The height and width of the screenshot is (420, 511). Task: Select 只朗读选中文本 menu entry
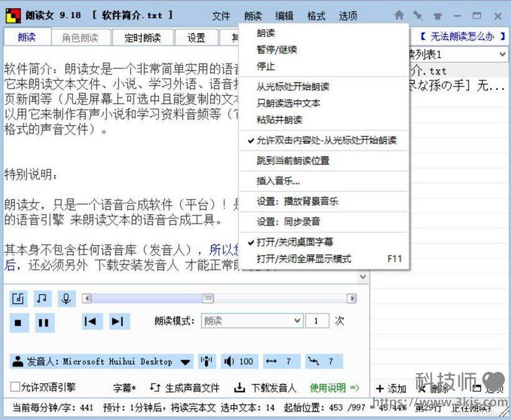coord(324,103)
